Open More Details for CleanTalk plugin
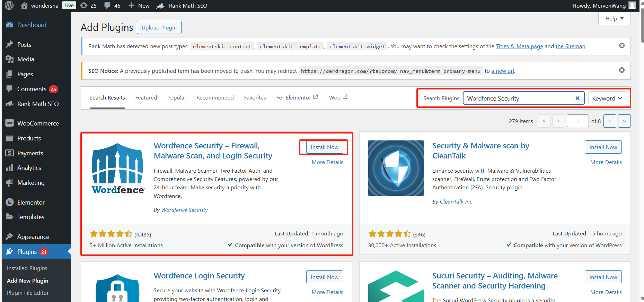Screen dimensions: 644x302 [x=606, y=162]
